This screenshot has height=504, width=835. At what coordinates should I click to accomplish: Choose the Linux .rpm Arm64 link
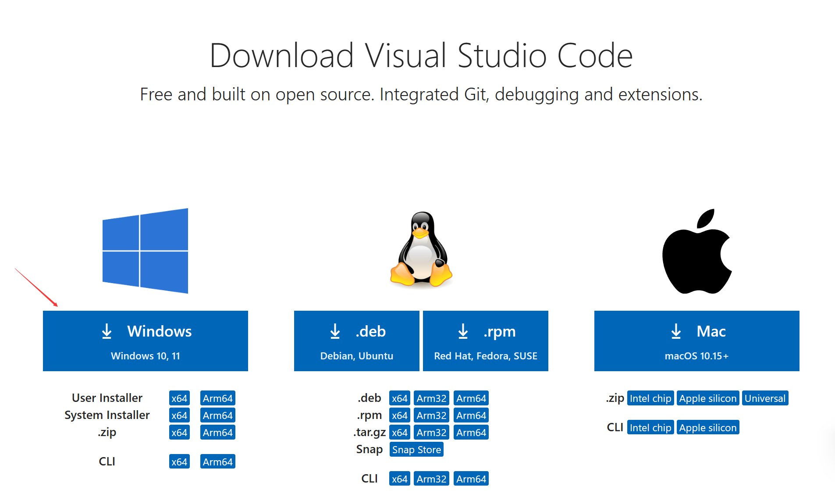(x=471, y=415)
